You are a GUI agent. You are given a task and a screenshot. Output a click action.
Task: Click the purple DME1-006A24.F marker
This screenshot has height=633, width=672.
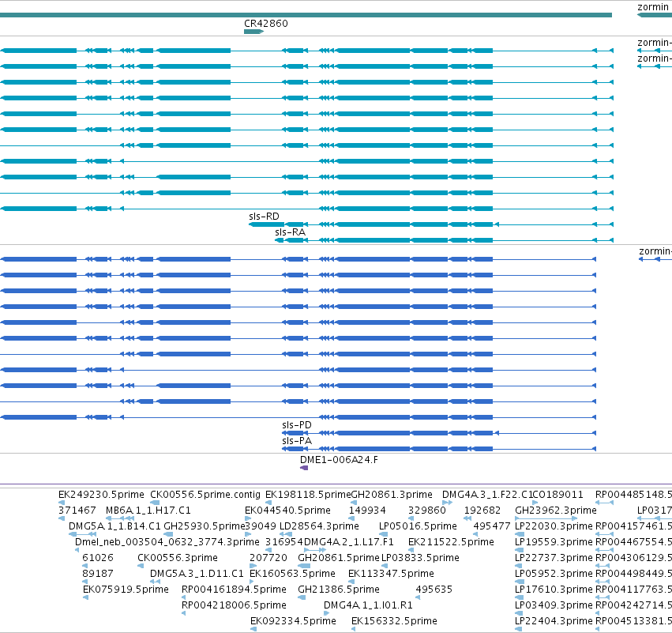(x=304, y=468)
